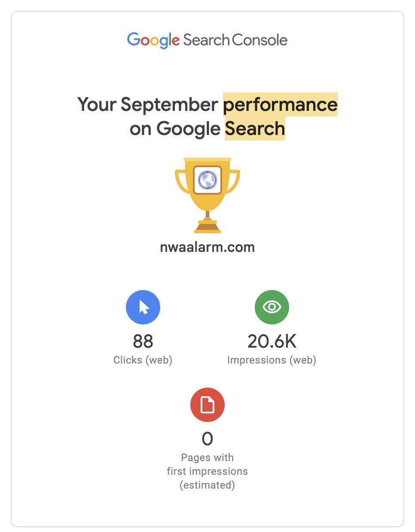
Task: Click the "Impressions (web)" label
Action: tap(272, 360)
